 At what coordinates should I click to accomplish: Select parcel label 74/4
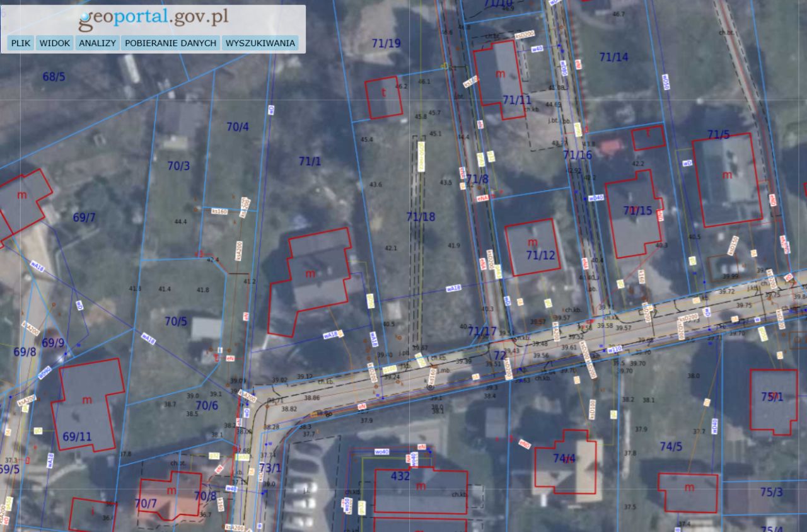(564, 458)
